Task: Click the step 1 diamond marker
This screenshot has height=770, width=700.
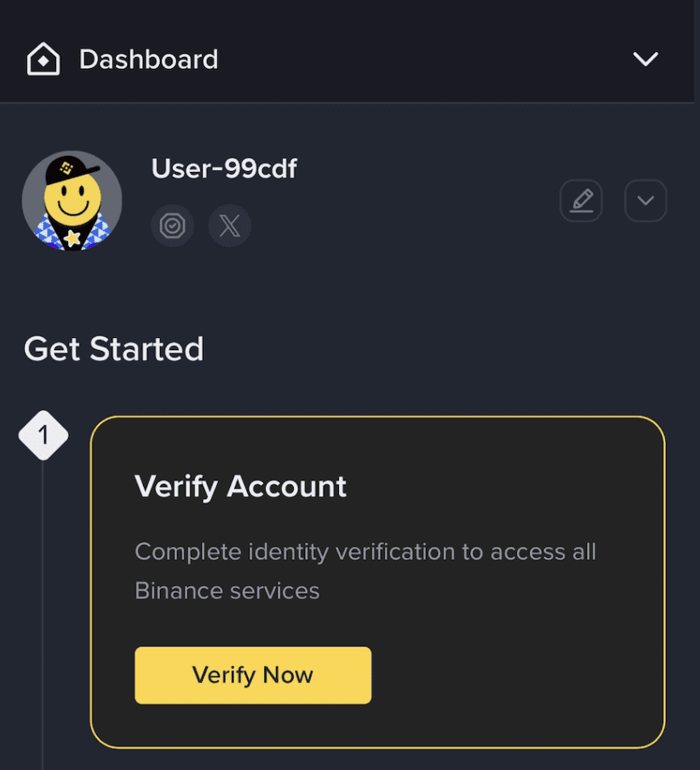Action: click(43, 435)
